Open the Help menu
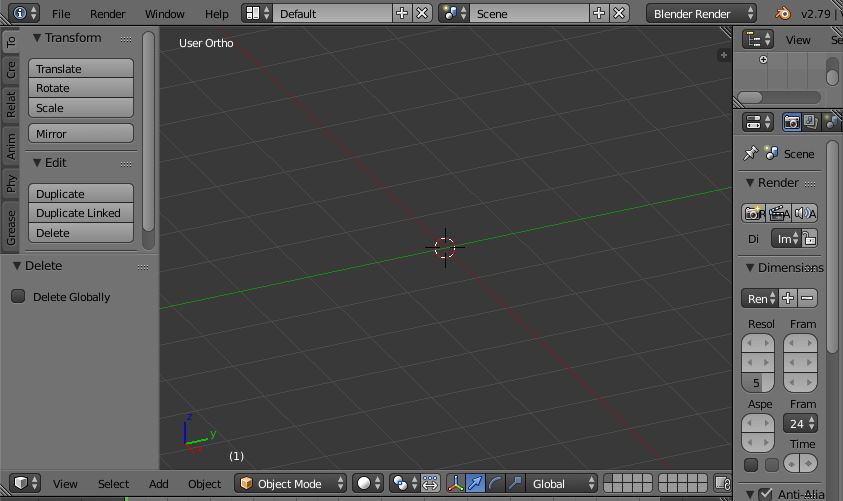The image size is (843, 501). (x=217, y=14)
